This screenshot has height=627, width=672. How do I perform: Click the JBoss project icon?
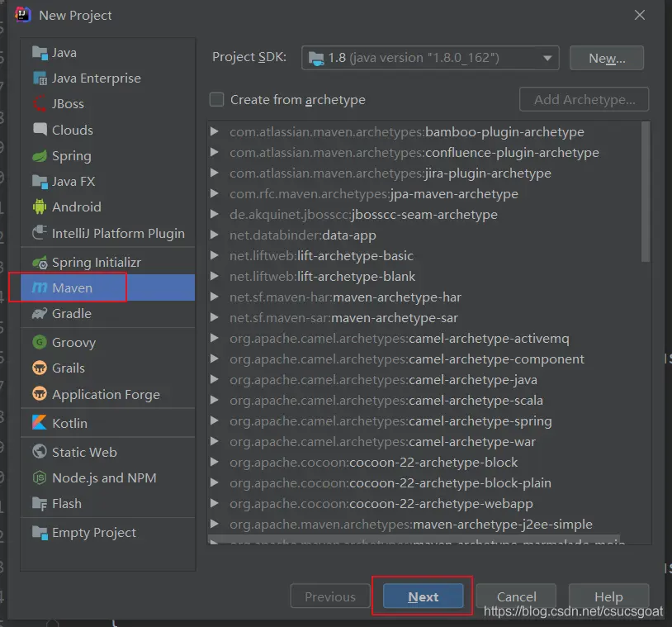[40, 104]
